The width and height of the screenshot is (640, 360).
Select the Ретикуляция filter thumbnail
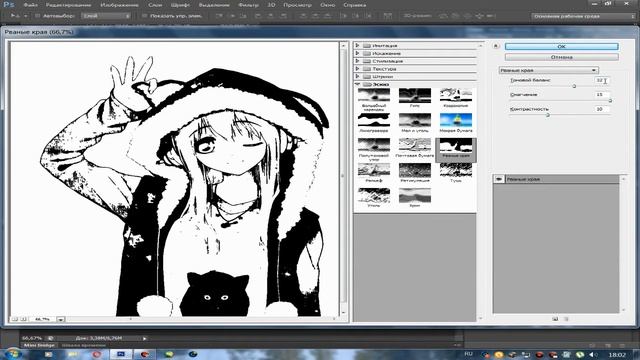click(415, 171)
